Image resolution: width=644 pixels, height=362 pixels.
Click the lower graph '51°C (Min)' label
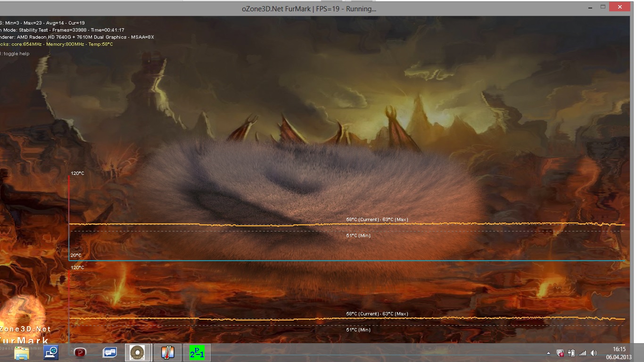point(358,330)
